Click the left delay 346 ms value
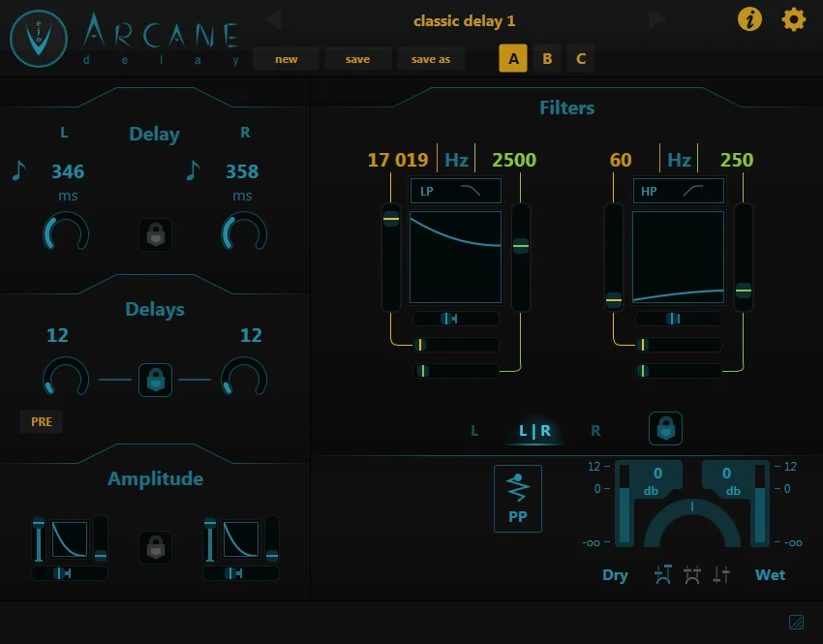 [x=68, y=171]
